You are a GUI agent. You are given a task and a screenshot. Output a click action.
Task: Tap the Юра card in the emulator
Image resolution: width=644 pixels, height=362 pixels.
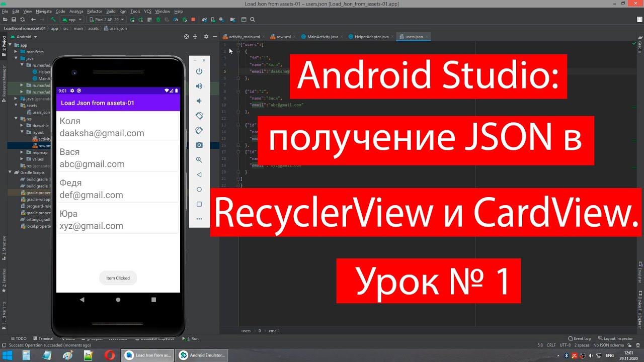point(118,220)
